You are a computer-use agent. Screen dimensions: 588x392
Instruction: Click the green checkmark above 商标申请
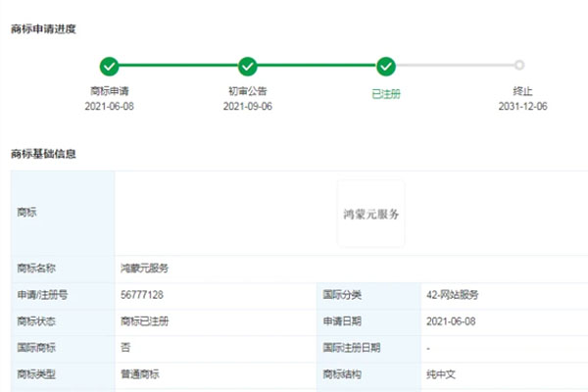pyautogui.click(x=110, y=67)
